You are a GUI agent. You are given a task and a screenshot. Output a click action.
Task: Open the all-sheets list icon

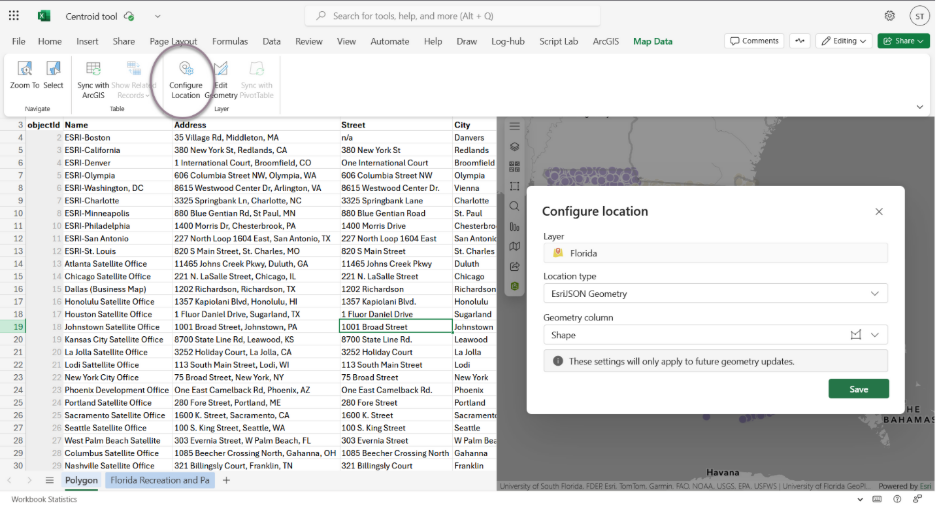pyautogui.click(x=50, y=480)
